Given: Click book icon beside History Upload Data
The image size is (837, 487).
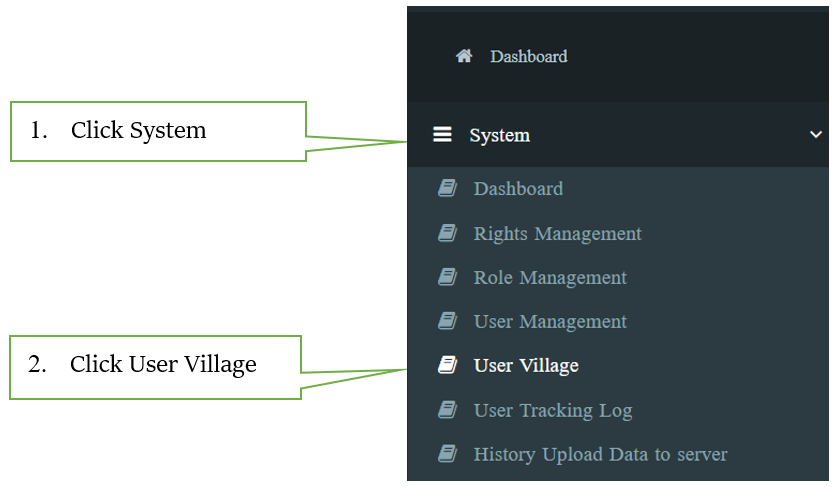Looking at the screenshot, I should tap(447, 453).
